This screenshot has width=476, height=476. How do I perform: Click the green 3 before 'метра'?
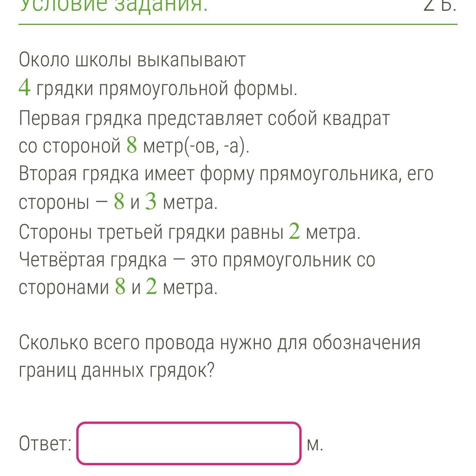[x=151, y=202]
